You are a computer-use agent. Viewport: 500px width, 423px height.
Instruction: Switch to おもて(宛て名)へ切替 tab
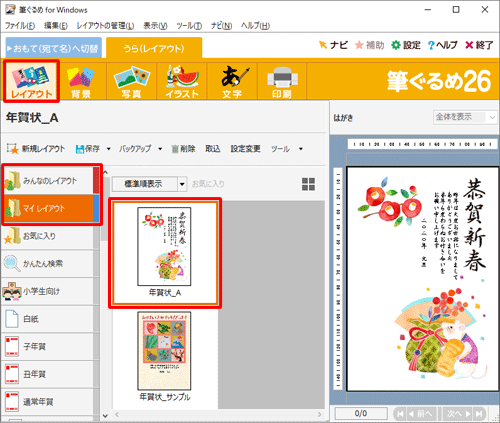[x=54, y=48]
